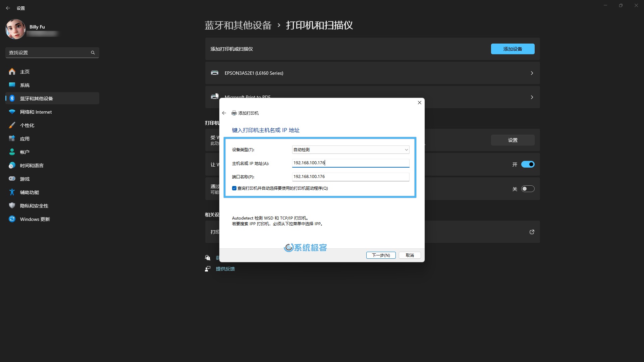Viewport: 644px width, 362px height.
Task: Click 主机名或 IP 地址 input field
Action: [350, 163]
